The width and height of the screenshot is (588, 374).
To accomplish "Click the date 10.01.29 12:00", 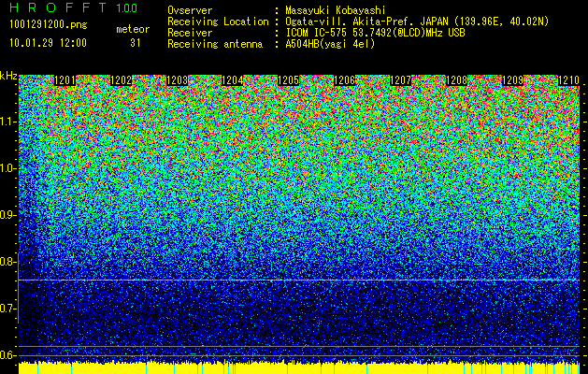I will 48,43.
